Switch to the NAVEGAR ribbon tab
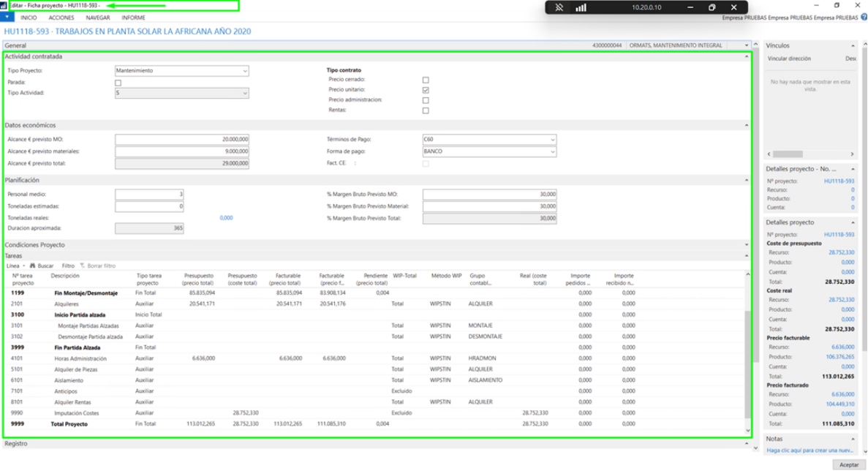The image size is (868, 471). 98,18
